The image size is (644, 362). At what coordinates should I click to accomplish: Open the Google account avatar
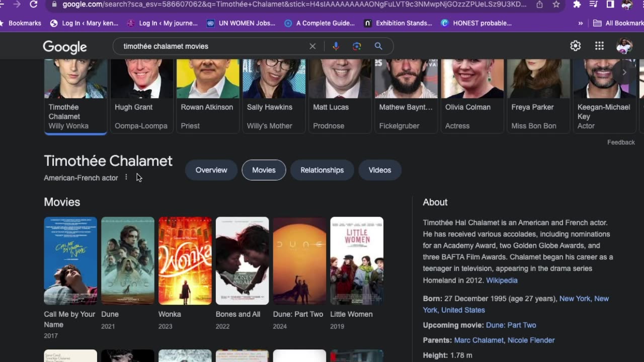[624, 46]
